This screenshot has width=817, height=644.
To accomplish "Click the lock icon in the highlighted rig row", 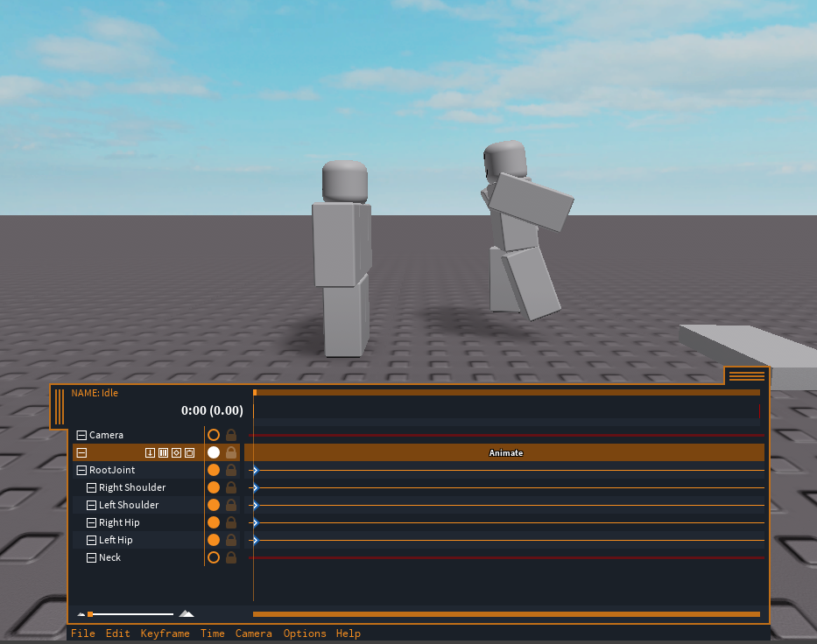I will (231, 452).
